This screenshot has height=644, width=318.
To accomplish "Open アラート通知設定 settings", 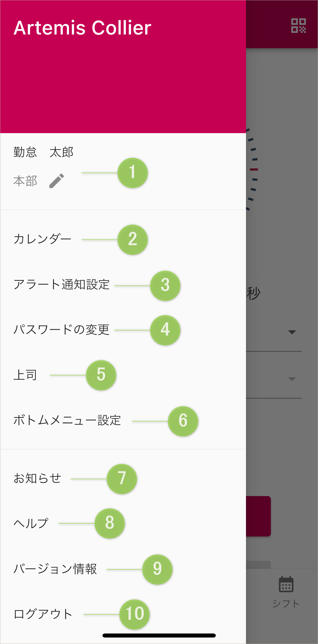I will coord(61,285).
